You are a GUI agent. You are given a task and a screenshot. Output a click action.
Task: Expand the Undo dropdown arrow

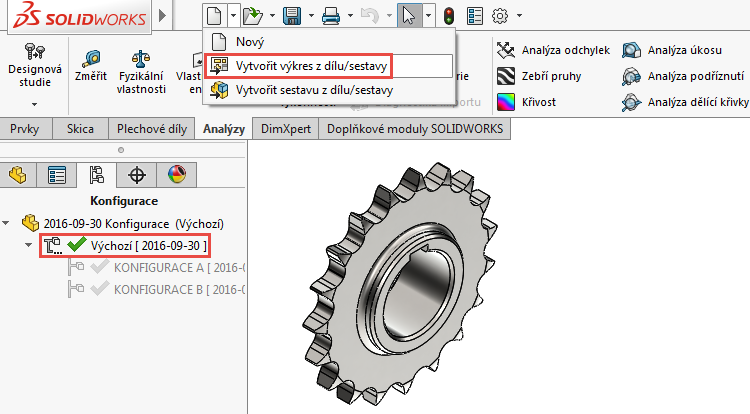click(389, 16)
